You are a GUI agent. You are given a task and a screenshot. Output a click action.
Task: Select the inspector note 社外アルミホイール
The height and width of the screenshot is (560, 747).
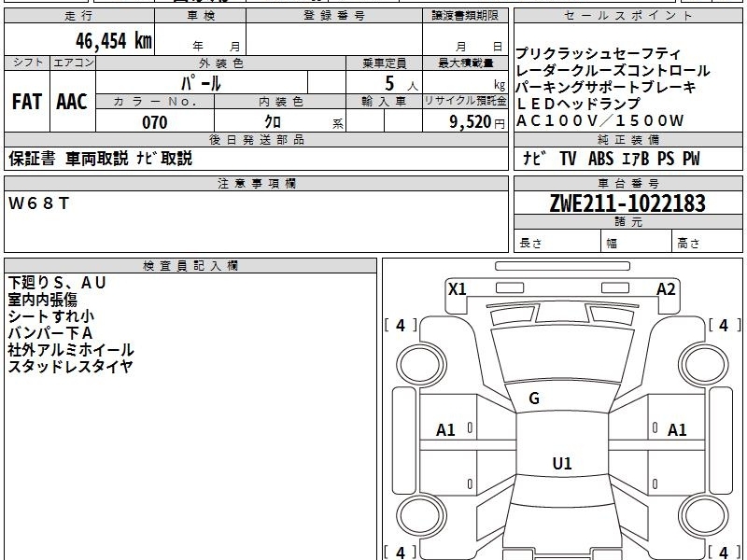click(71, 350)
